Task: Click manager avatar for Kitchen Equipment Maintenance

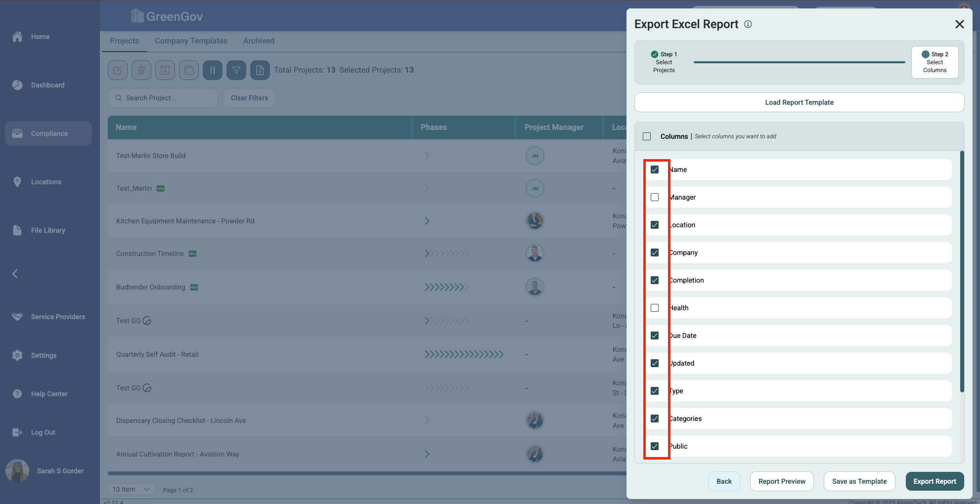Action: pyautogui.click(x=535, y=221)
